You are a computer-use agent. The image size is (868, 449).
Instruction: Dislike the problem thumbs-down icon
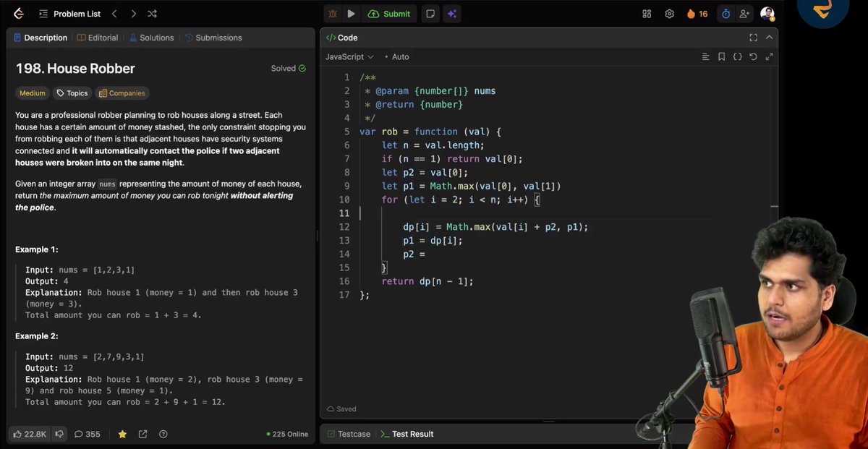pyautogui.click(x=59, y=434)
